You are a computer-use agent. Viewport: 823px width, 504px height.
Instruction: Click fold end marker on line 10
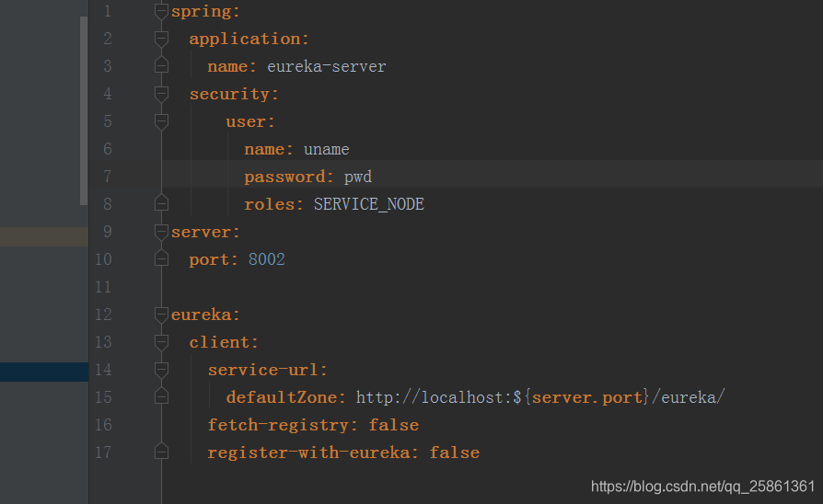click(161, 258)
